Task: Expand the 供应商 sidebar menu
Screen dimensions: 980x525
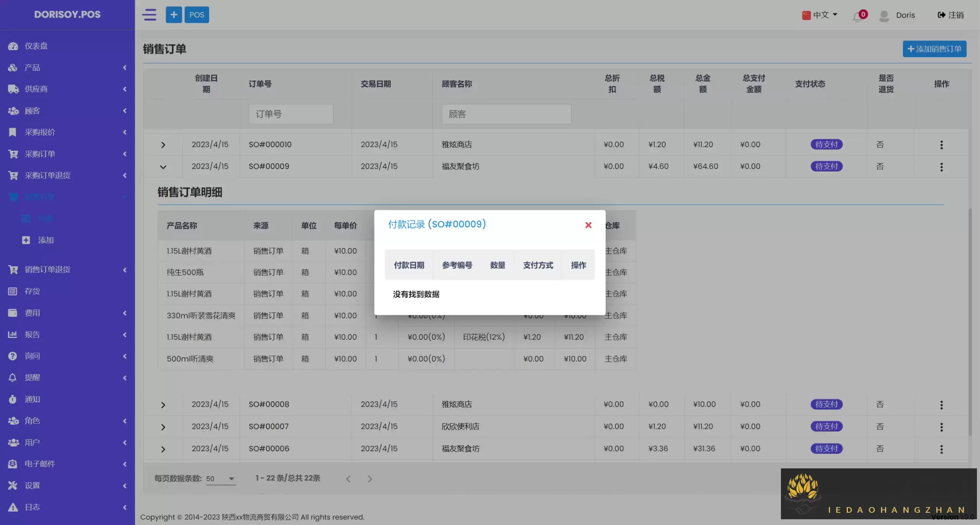Action: 67,89
